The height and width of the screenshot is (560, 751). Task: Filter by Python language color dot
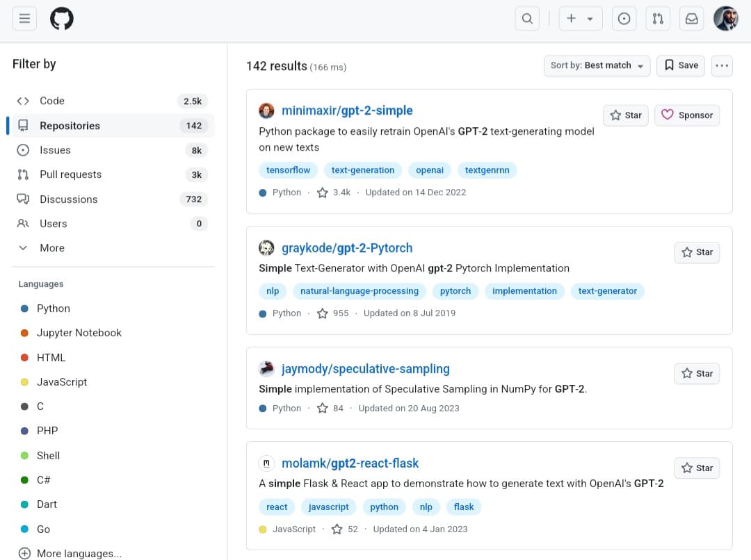24,308
